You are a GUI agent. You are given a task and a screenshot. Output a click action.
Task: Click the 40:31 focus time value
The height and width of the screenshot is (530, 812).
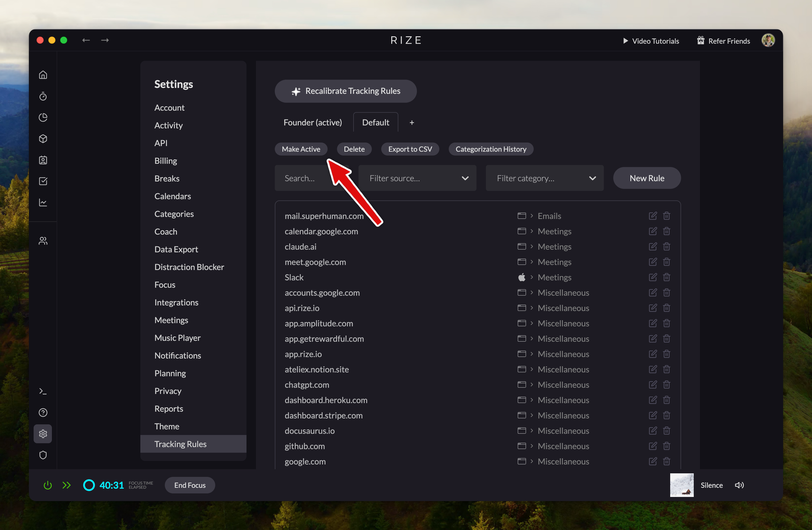(111, 485)
